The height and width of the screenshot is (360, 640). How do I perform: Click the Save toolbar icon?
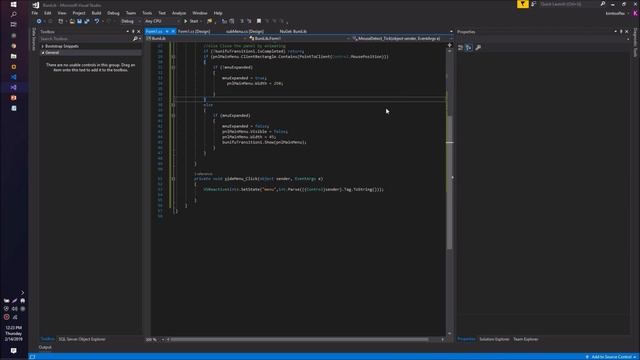pyautogui.click(x=79, y=21)
